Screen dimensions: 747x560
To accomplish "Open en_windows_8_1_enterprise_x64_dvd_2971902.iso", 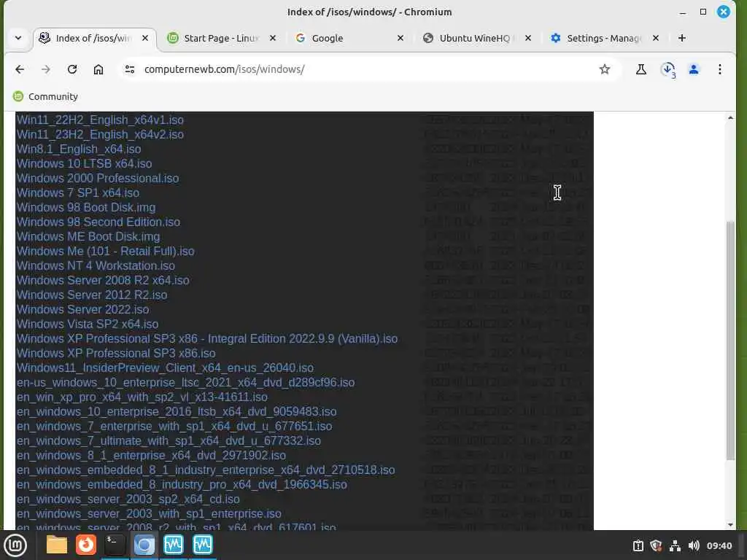I will pos(152,456).
